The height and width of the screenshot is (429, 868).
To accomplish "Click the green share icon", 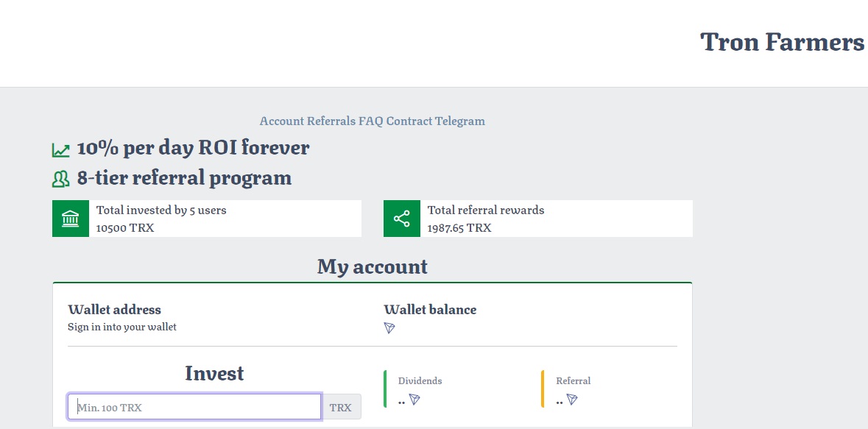I will [x=402, y=219].
